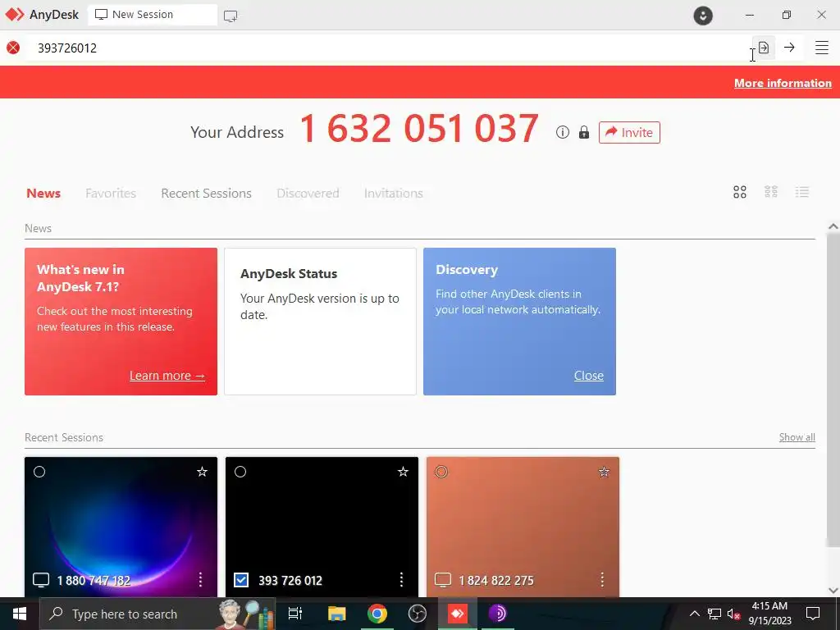Select radio circle on session 393 726 012
840x630 pixels.
(x=240, y=472)
